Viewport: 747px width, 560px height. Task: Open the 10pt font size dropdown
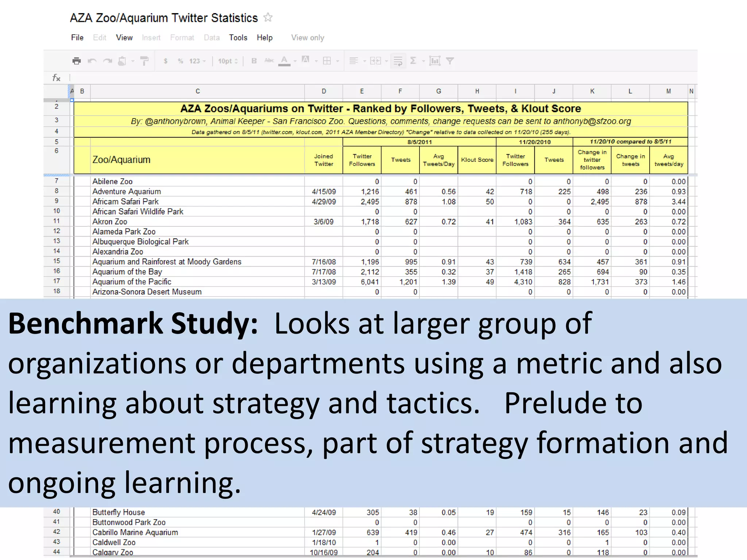click(x=228, y=61)
